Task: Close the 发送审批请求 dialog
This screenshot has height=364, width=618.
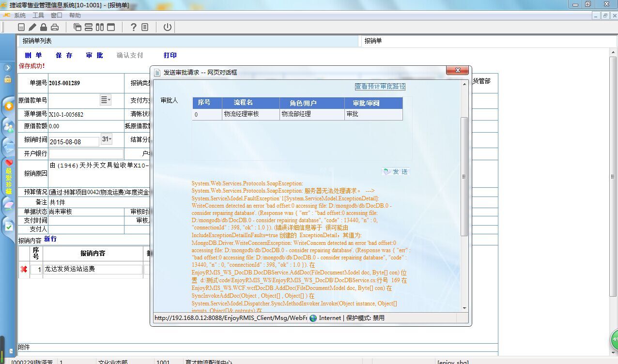Action: point(457,71)
